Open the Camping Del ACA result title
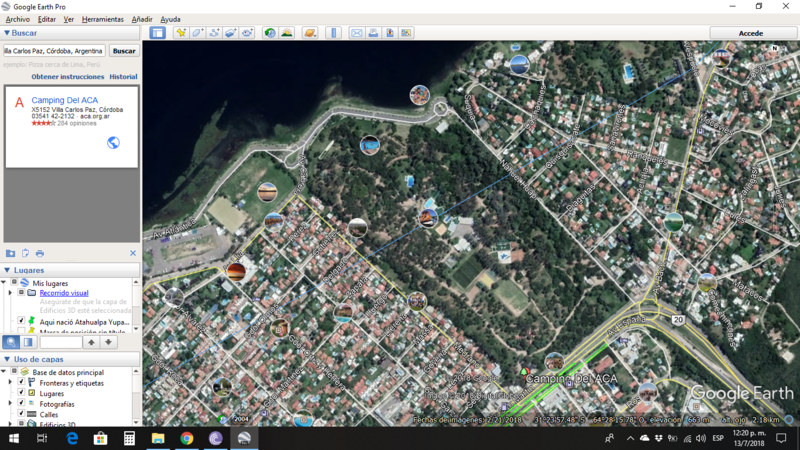Viewport: 800px width, 450px height. coord(65,100)
